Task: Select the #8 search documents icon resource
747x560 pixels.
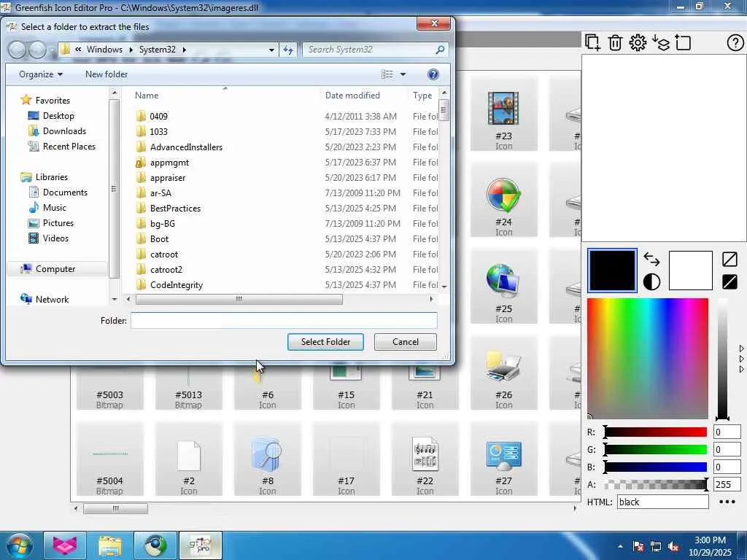Action: pos(267,460)
